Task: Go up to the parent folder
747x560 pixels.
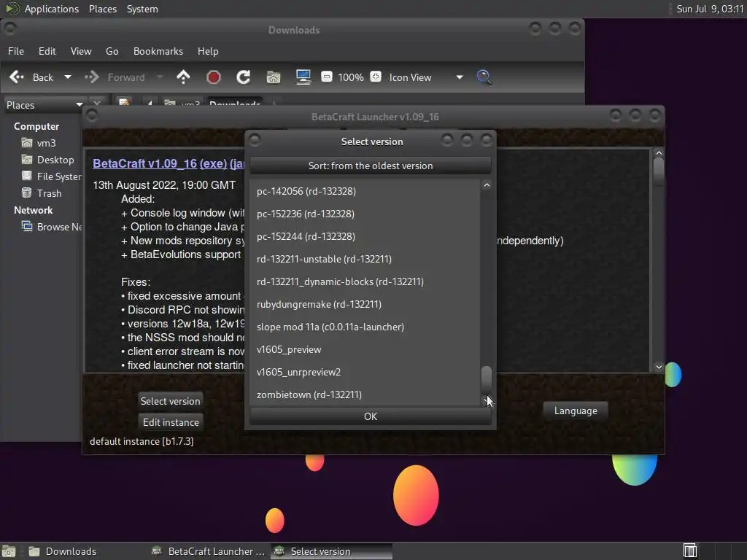Action: (183, 77)
